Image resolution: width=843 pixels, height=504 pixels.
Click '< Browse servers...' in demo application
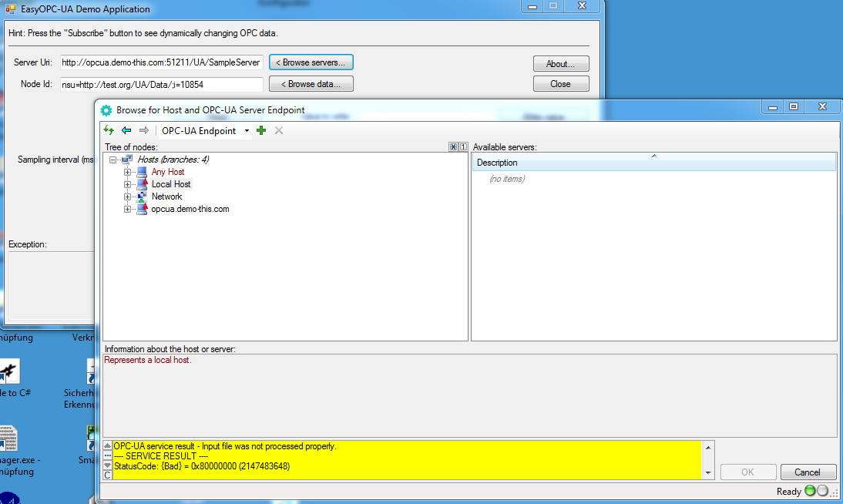coord(311,62)
